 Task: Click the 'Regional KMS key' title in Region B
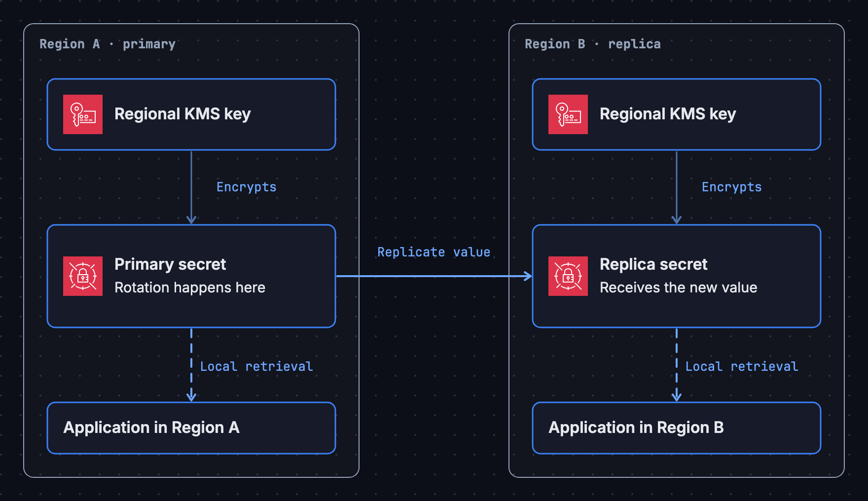coord(668,114)
